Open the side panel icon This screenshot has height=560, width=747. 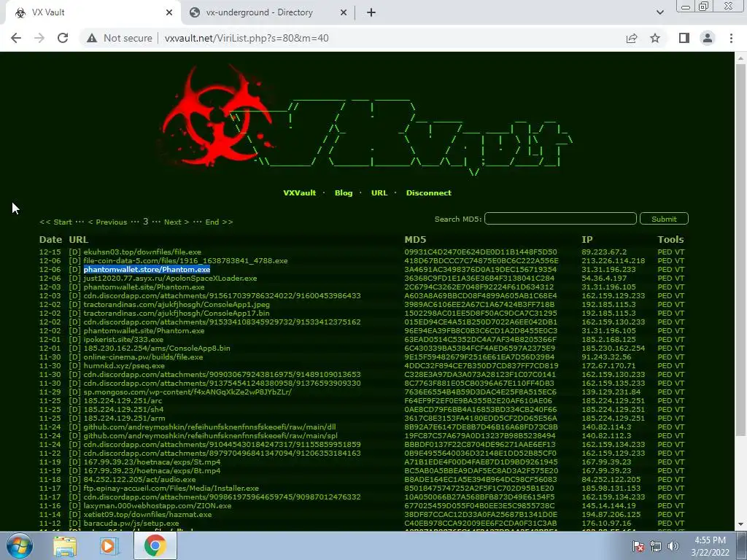click(684, 38)
